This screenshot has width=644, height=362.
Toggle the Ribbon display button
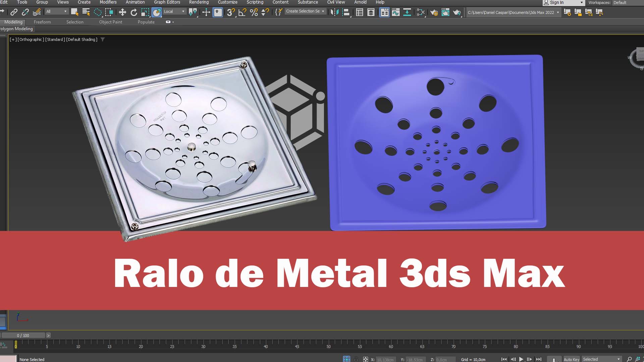[x=384, y=12]
